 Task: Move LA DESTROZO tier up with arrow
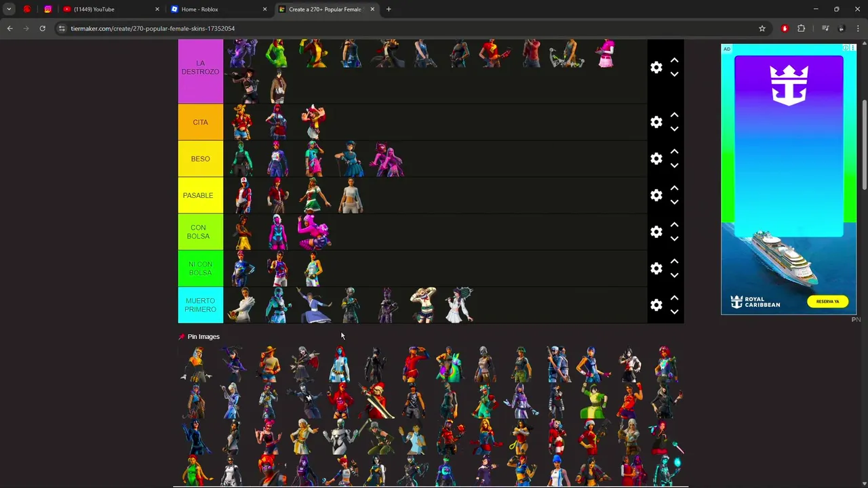tap(674, 60)
